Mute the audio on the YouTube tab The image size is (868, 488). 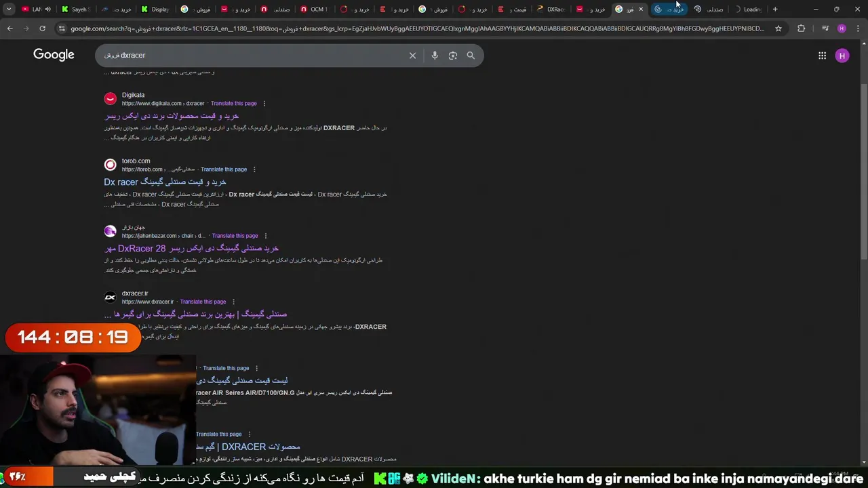tap(47, 9)
